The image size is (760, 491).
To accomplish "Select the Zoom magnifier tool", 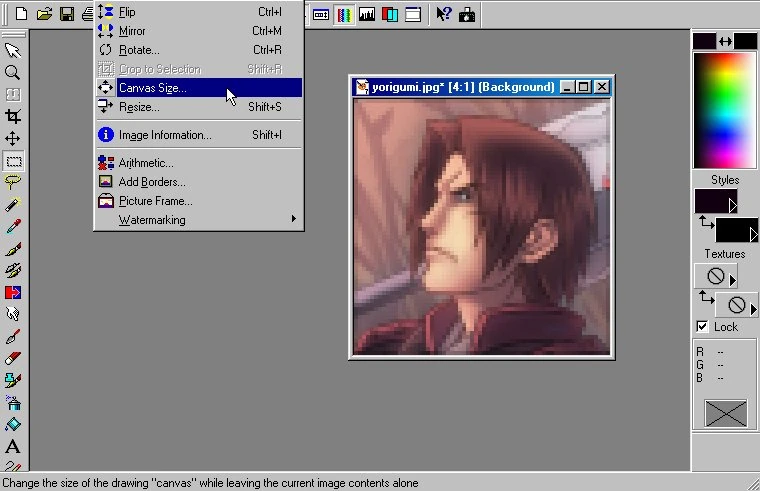I will [x=13, y=73].
